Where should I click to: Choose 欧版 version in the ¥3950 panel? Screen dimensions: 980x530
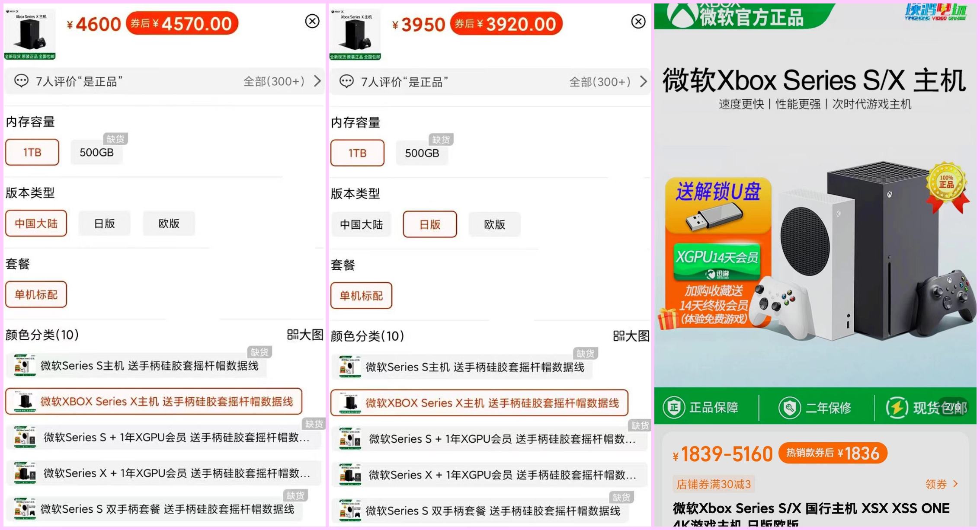pos(494,224)
